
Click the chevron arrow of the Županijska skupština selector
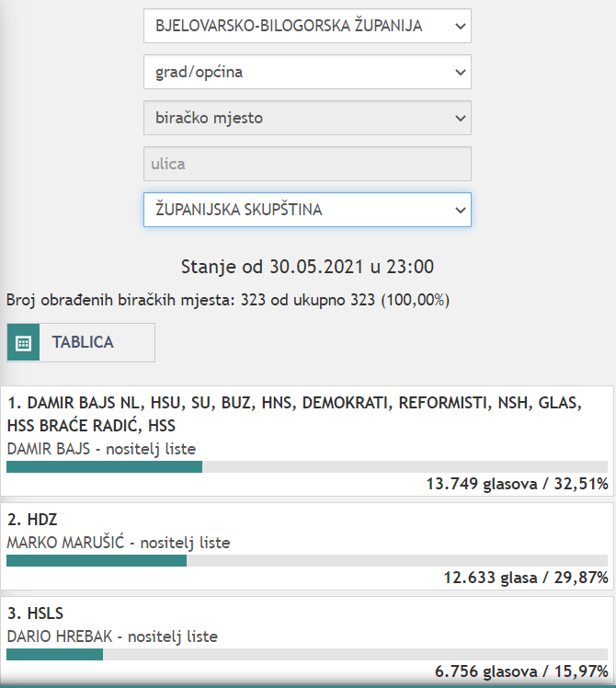point(461,211)
